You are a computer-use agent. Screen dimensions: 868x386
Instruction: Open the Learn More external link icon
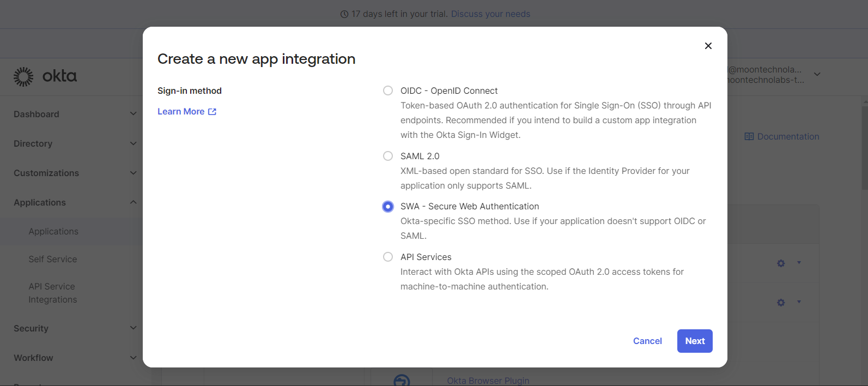point(213,112)
